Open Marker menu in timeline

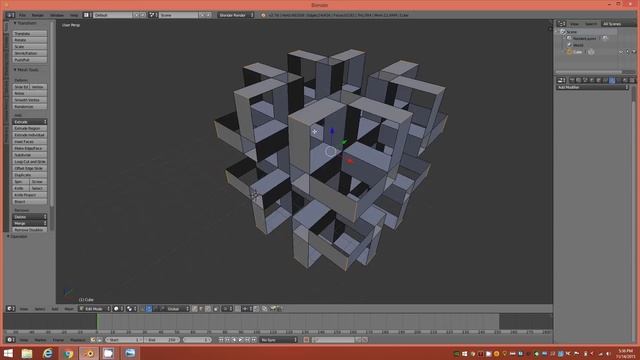[x=40, y=340]
